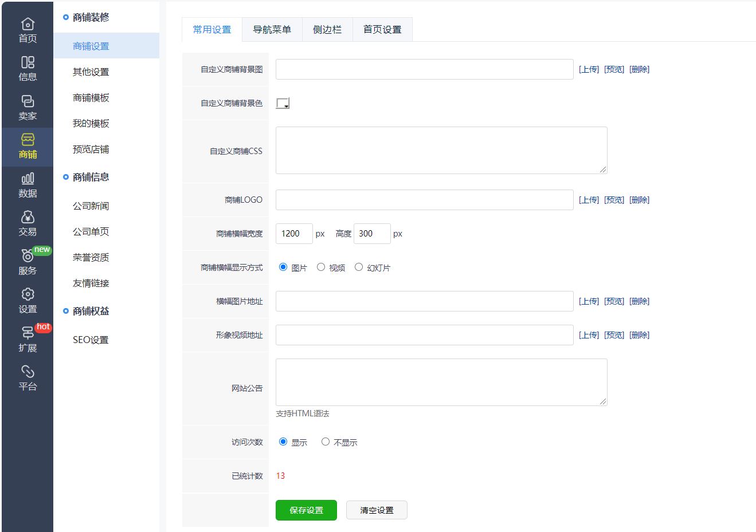Click the 服务 service icon with new badge

[28, 256]
